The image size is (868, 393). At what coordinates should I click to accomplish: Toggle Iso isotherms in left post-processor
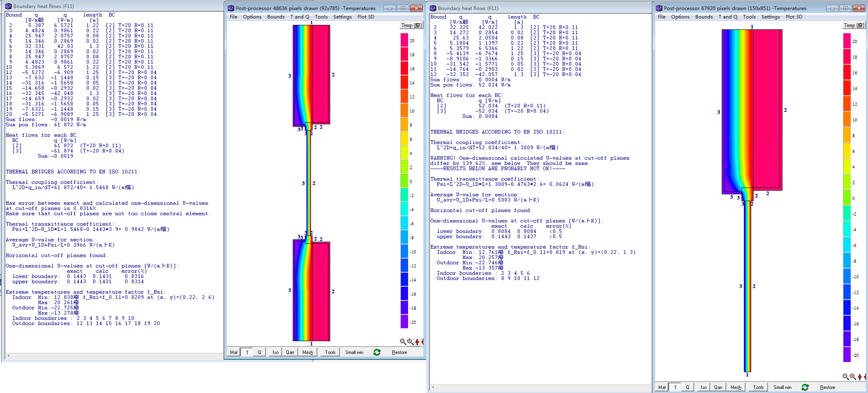(x=275, y=352)
